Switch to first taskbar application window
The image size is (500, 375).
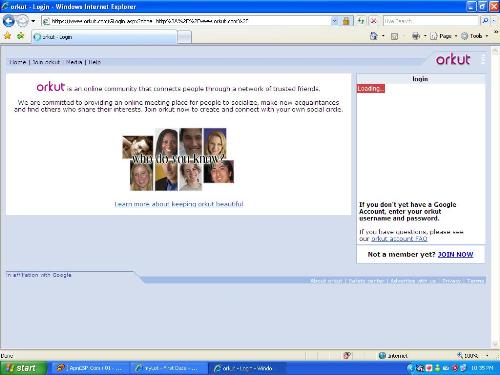point(89,368)
